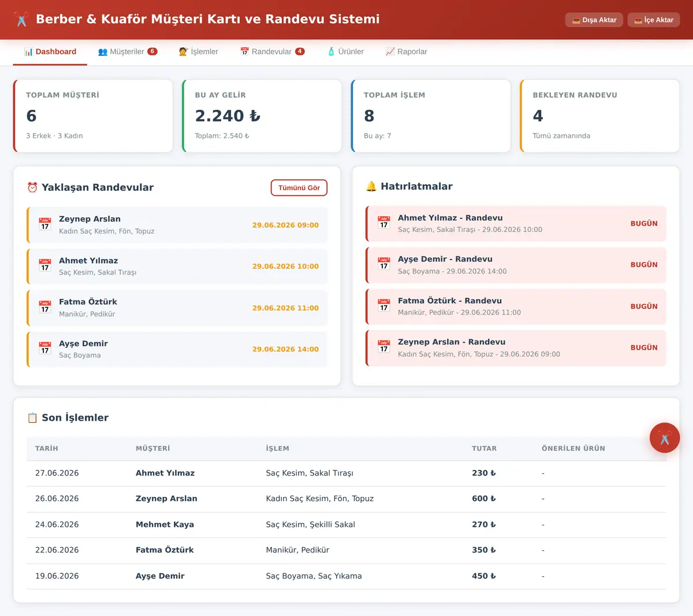The image size is (693, 616).
Task: Switch to the Müşteriler tab
Action: coord(128,51)
